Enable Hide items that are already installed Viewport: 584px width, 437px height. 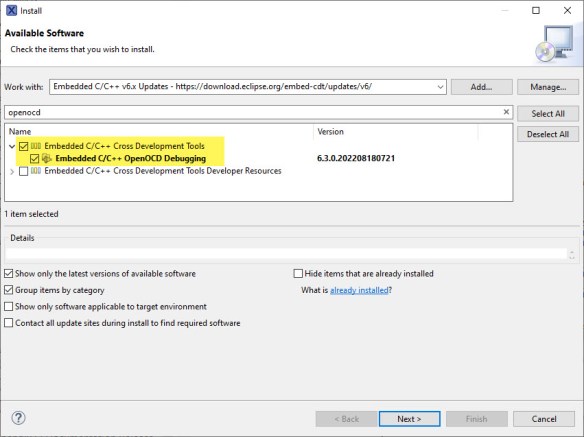coord(298,273)
